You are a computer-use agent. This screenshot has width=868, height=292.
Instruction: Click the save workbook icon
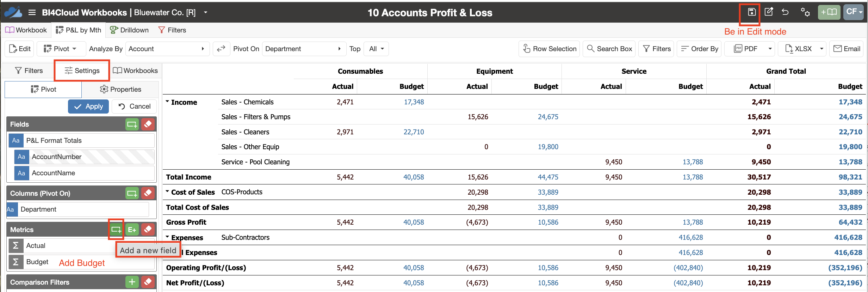[x=752, y=12]
